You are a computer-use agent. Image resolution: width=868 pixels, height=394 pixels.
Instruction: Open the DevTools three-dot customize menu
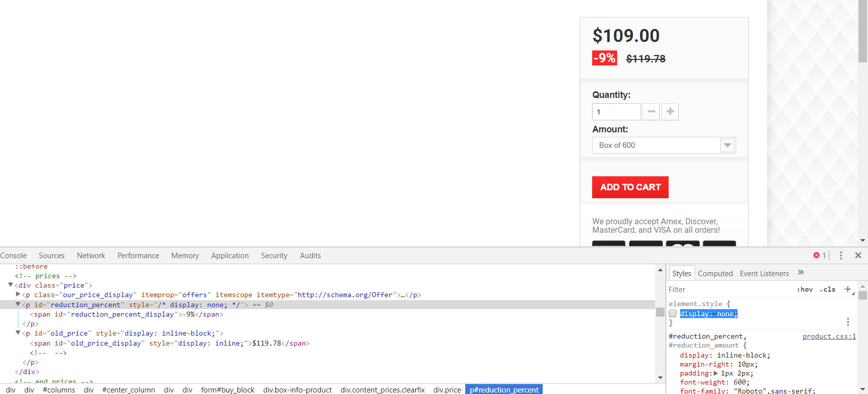pos(841,255)
